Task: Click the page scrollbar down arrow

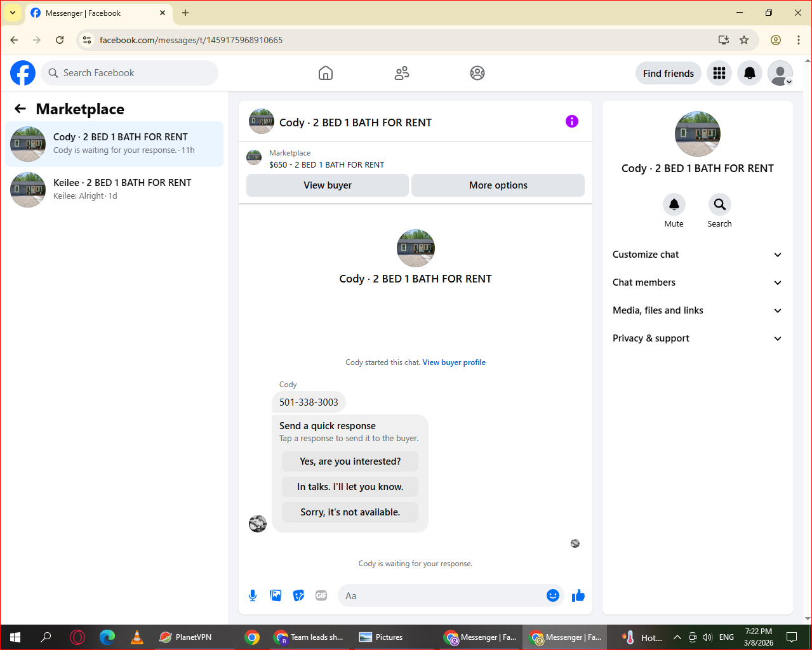Action: (x=808, y=620)
